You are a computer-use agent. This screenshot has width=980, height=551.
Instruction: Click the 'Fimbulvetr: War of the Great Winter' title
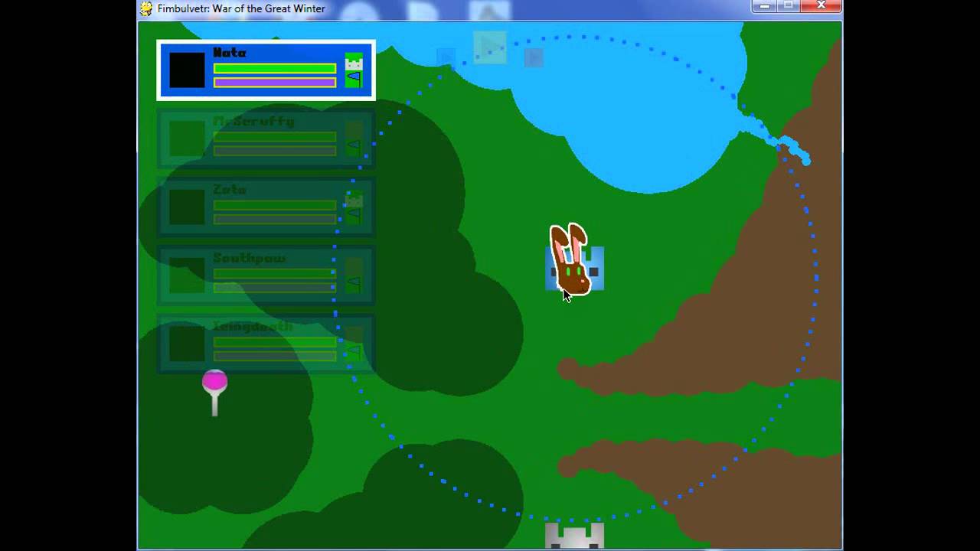click(241, 8)
